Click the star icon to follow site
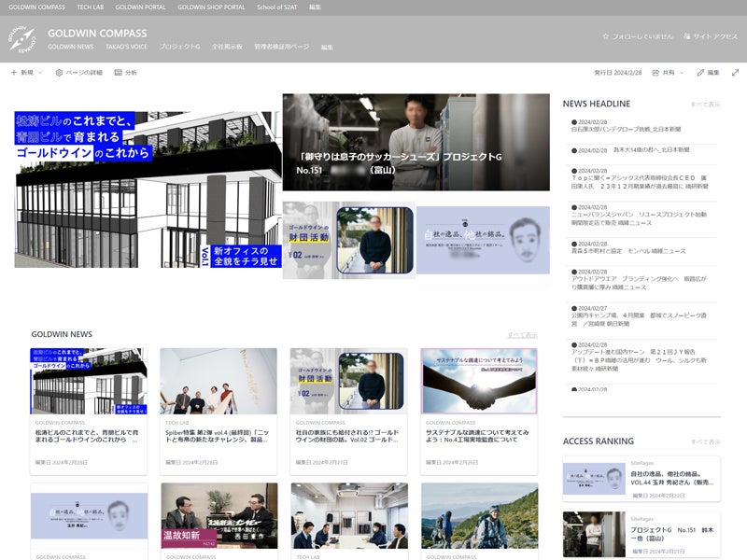 pos(605,36)
